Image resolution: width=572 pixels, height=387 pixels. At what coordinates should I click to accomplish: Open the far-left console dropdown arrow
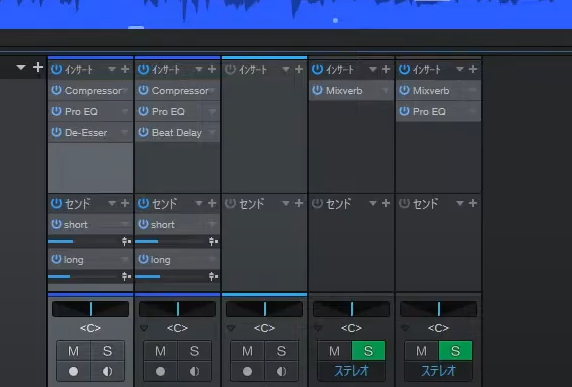21,67
